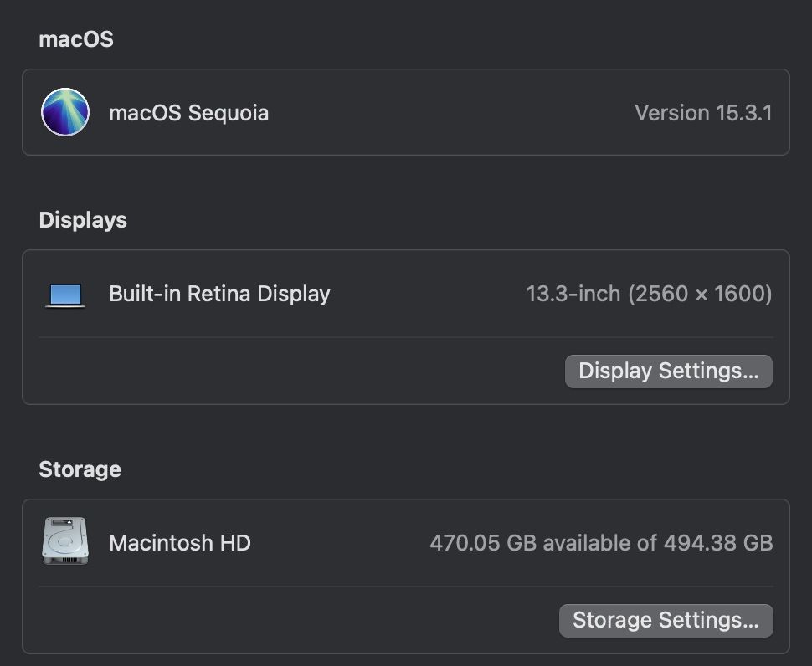Select the Built-in Retina Display label
This screenshot has height=666, width=812.
(x=219, y=294)
